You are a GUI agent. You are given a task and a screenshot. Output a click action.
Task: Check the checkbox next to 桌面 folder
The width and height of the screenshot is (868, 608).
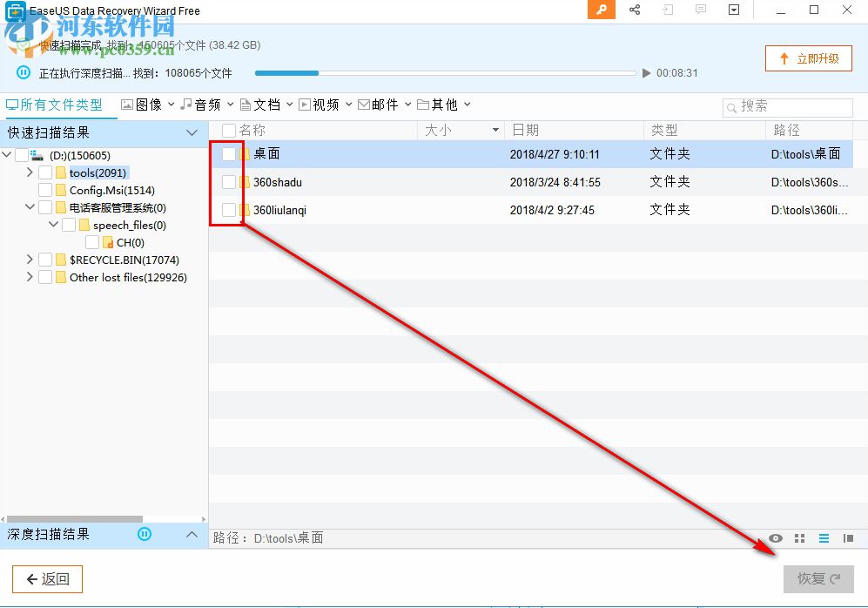(x=227, y=153)
